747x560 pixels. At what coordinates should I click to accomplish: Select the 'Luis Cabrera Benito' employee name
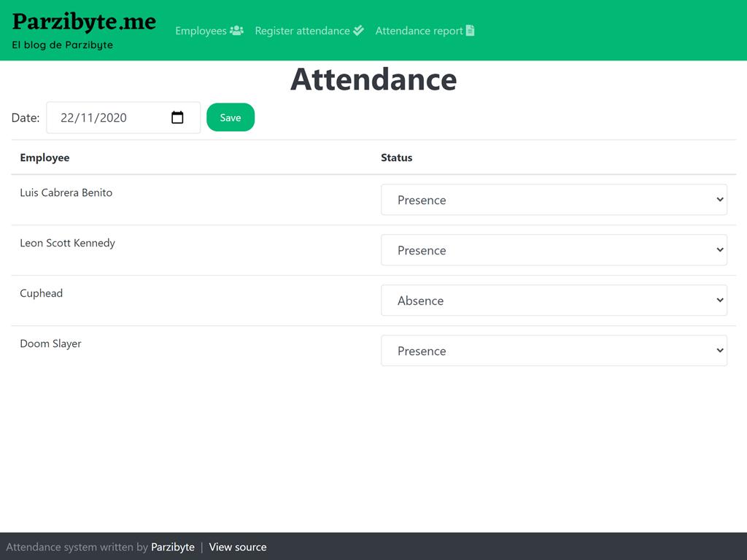pos(66,192)
